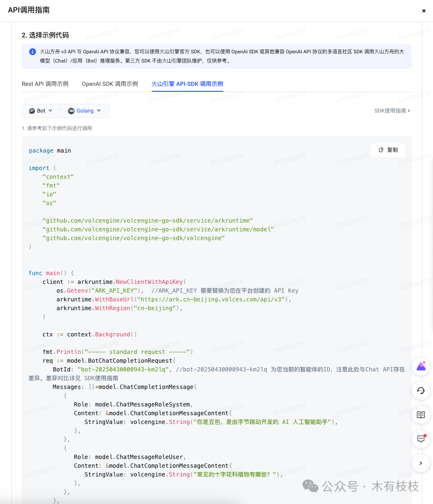The height and width of the screenshot is (504, 433).
Task: Click the "fmt" import line
Action: tap(51, 186)
